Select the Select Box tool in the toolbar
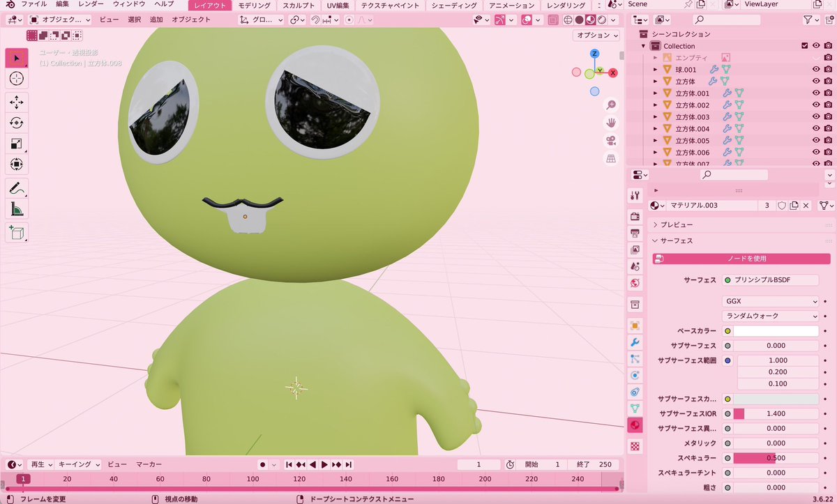Viewport: 837px width, 504px height. click(17, 58)
